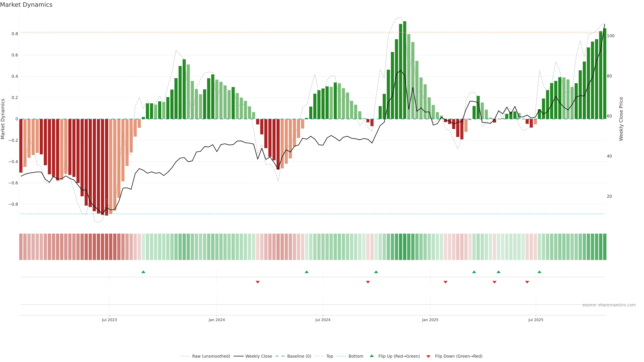Hide the Top threshold line via legend
The width and height of the screenshot is (644, 362).
[330, 356]
